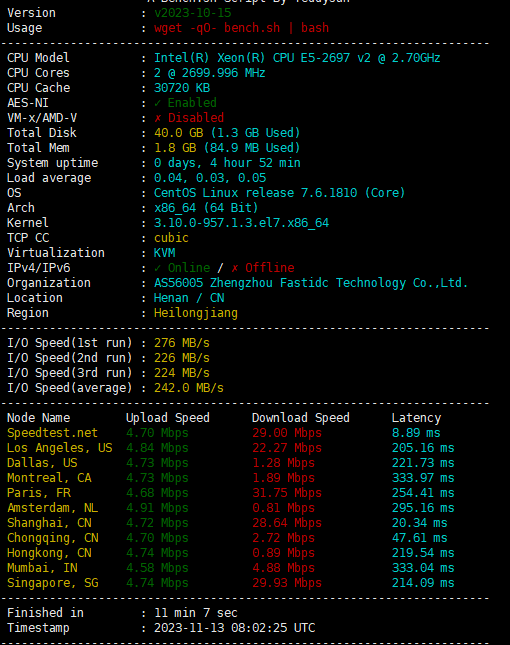Click TCP CC value cubic

171,238
